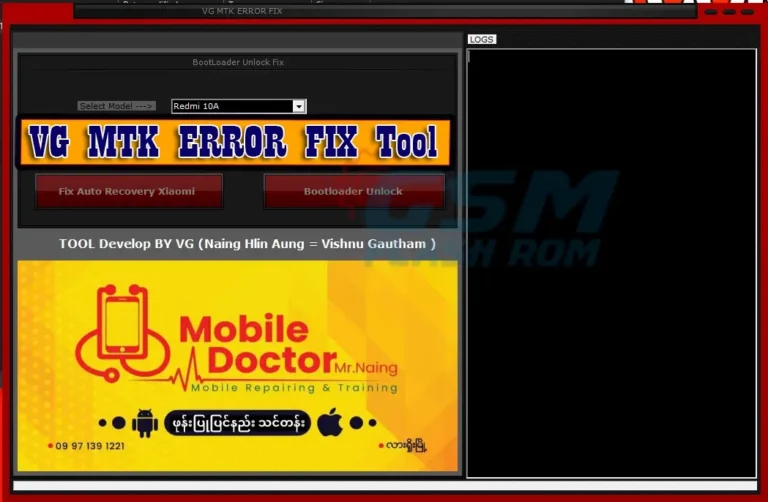Click the rightmost red window control oval
The width and height of the screenshot is (768, 502).
click(x=748, y=12)
